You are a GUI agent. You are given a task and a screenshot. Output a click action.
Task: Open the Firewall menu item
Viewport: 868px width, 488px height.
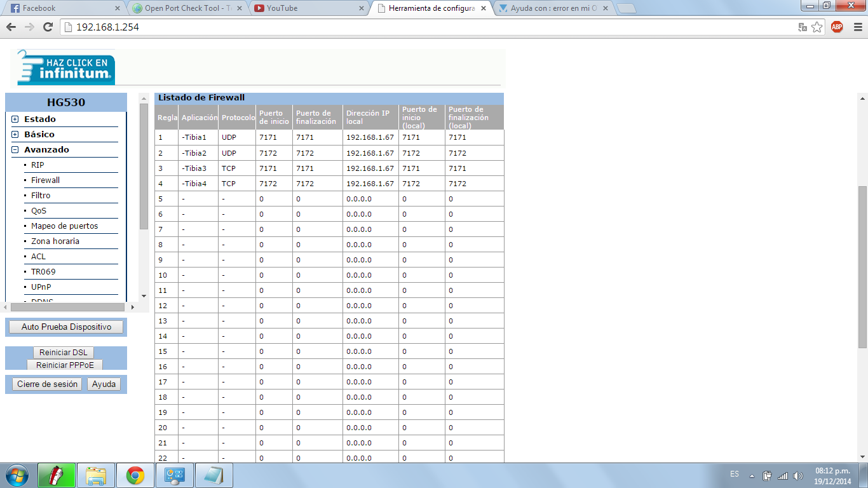tap(45, 180)
